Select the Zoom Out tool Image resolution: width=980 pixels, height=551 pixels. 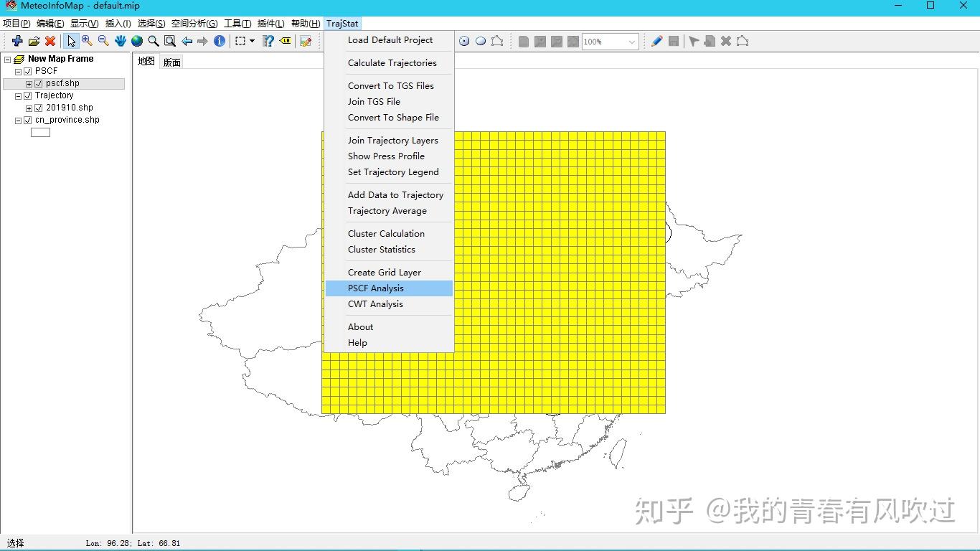pyautogui.click(x=103, y=41)
